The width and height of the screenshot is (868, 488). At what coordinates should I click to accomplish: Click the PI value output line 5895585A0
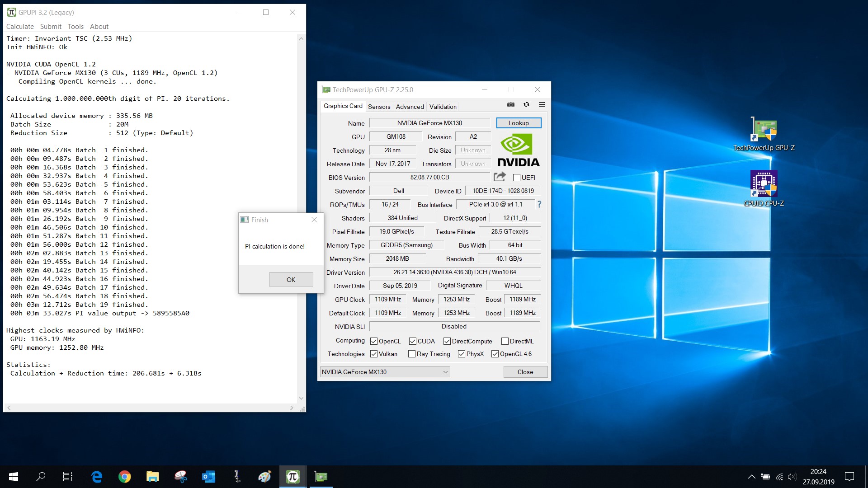click(x=99, y=313)
